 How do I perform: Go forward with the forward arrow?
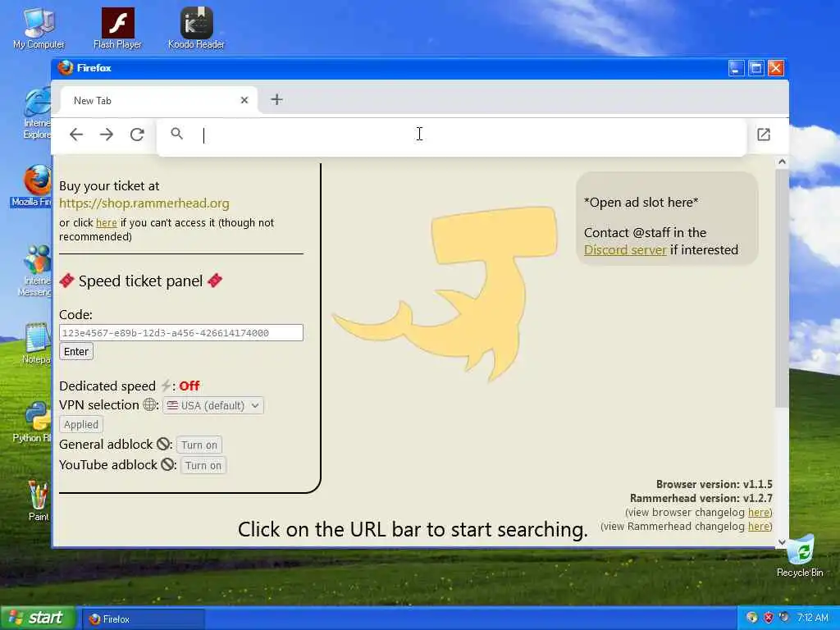pos(107,135)
